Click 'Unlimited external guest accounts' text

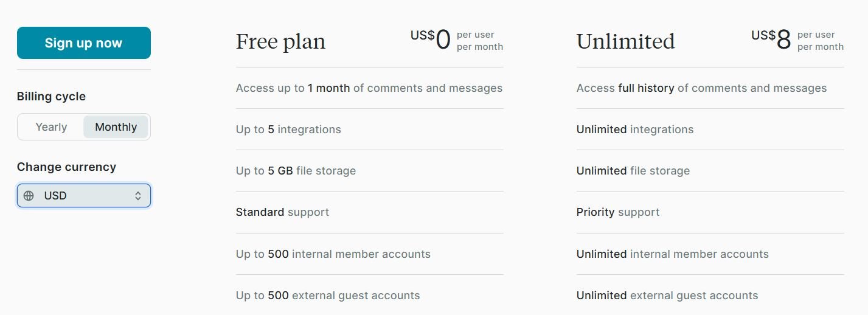coord(667,296)
